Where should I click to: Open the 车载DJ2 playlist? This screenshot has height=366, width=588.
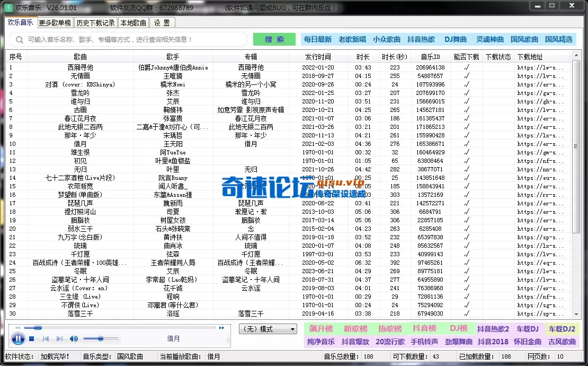[x=562, y=329]
